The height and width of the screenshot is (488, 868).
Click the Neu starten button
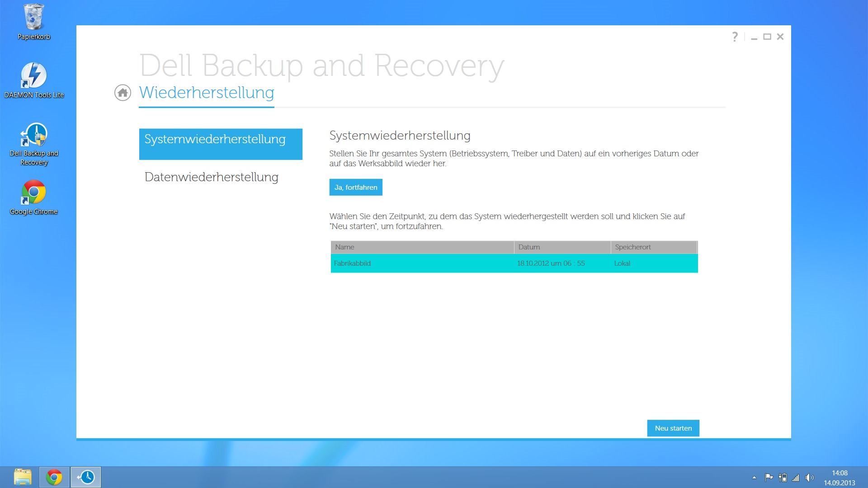(x=673, y=428)
